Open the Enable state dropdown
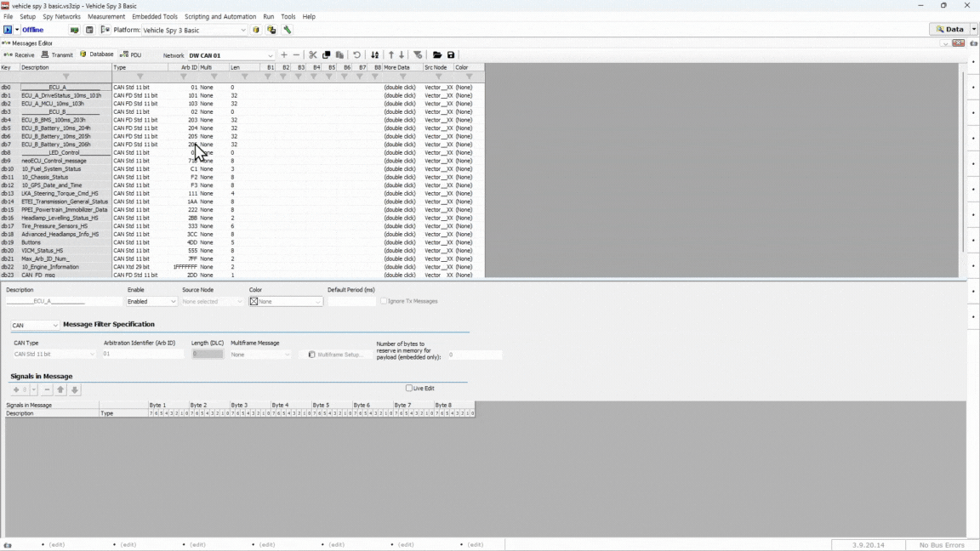This screenshot has height=551, width=980. click(x=173, y=302)
